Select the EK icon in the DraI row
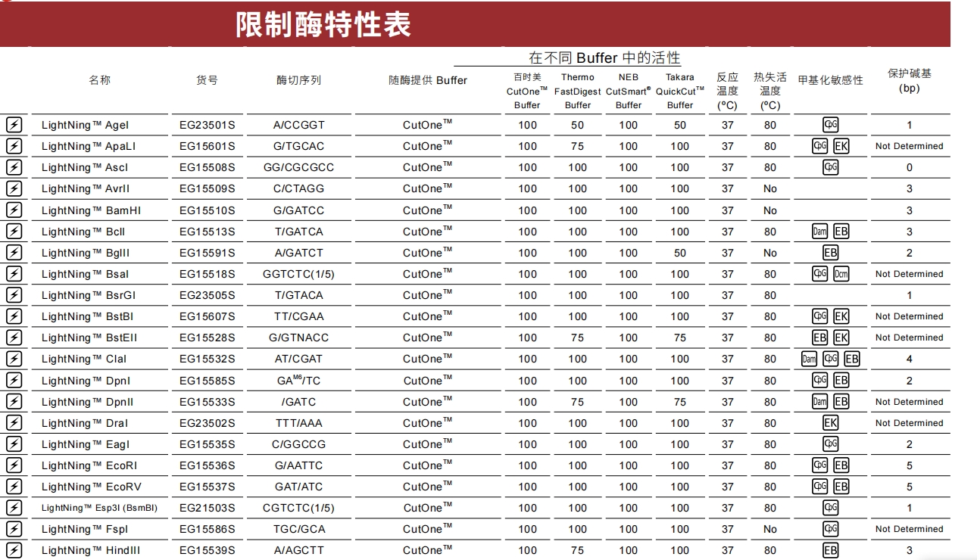Image resolution: width=977 pixels, height=560 pixels. pyautogui.click(x=831, y=423)
